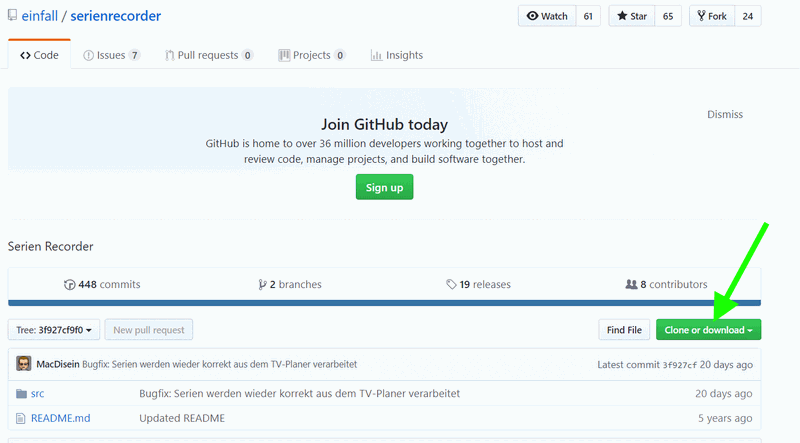Click the "5 years ago" text

[x=725, y=418]
